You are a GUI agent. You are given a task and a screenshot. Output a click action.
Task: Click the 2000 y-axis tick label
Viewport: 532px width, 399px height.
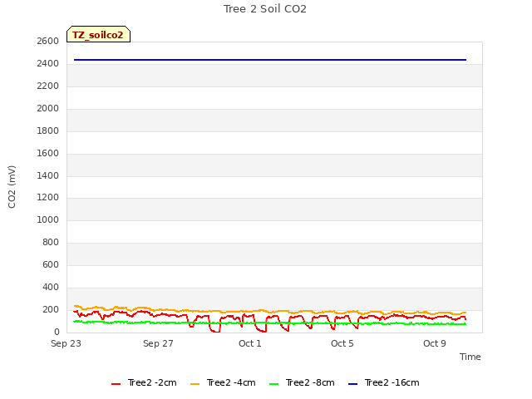click(48, 108)
